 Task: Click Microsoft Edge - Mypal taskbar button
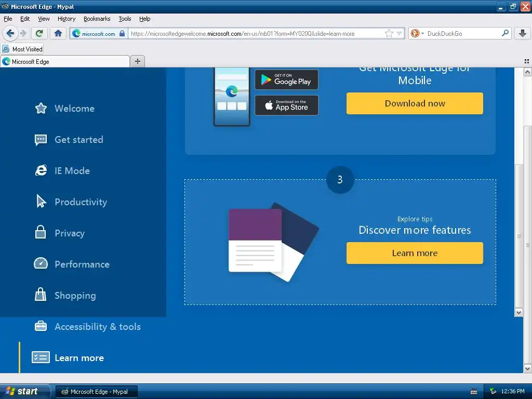(97, 392)
